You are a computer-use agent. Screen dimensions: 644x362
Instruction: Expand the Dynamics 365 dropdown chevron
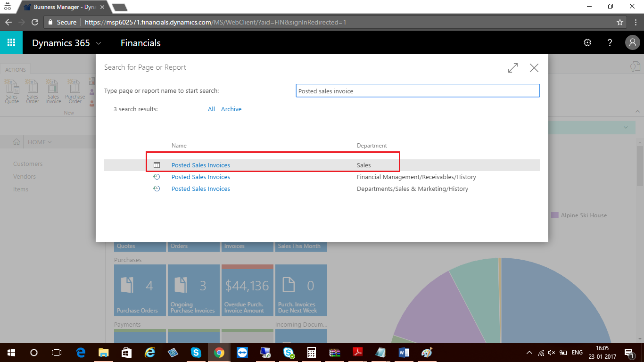[x=99, y=43]
